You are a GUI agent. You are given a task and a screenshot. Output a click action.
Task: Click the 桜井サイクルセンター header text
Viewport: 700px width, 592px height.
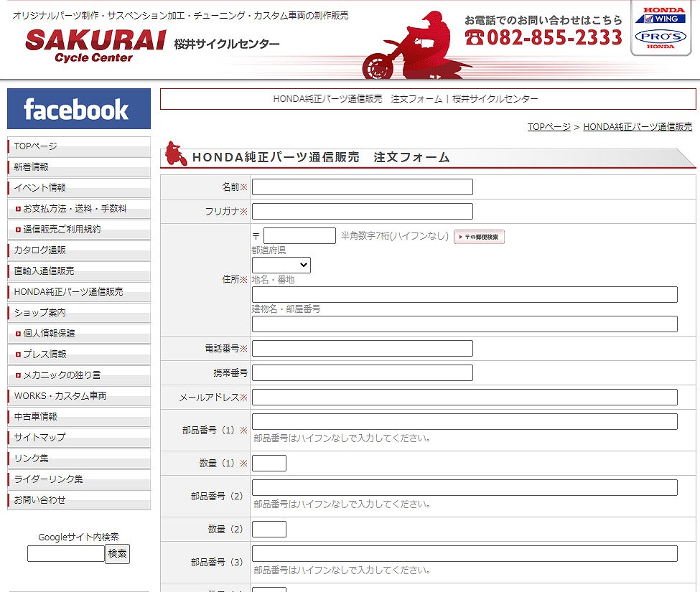point(227,44)
